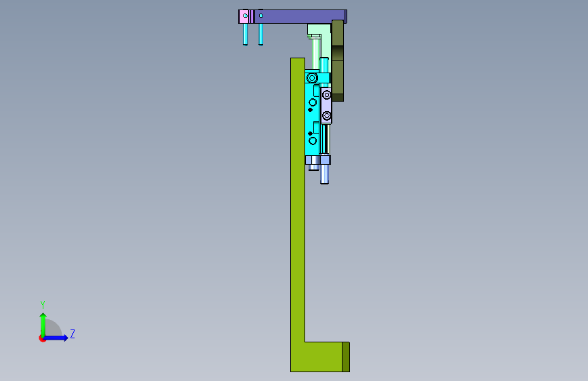588x381 pixels.
Task: Click the red X axis dot at triad origin
Action: pos(42,338)
